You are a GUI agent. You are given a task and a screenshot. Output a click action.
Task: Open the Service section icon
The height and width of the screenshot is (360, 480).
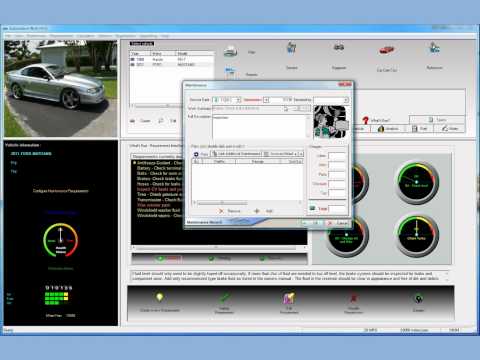pyautogui.click(x=291, y=49)
